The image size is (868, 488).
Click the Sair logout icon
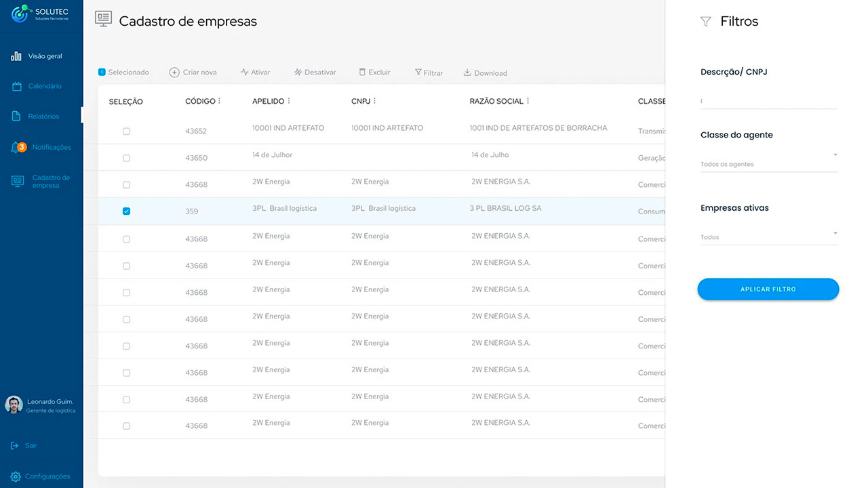tap(15, 445)
